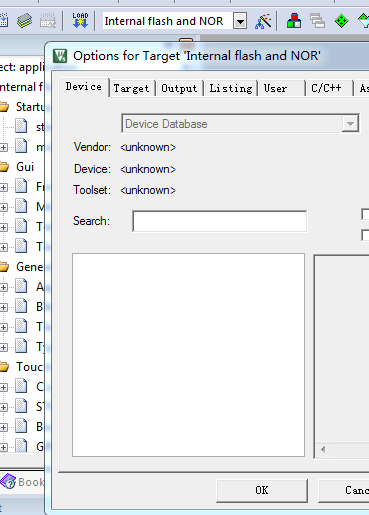The image size is (369, 515).
Task: Switch to the Listing tab
Action: click(x=231, y=88)
